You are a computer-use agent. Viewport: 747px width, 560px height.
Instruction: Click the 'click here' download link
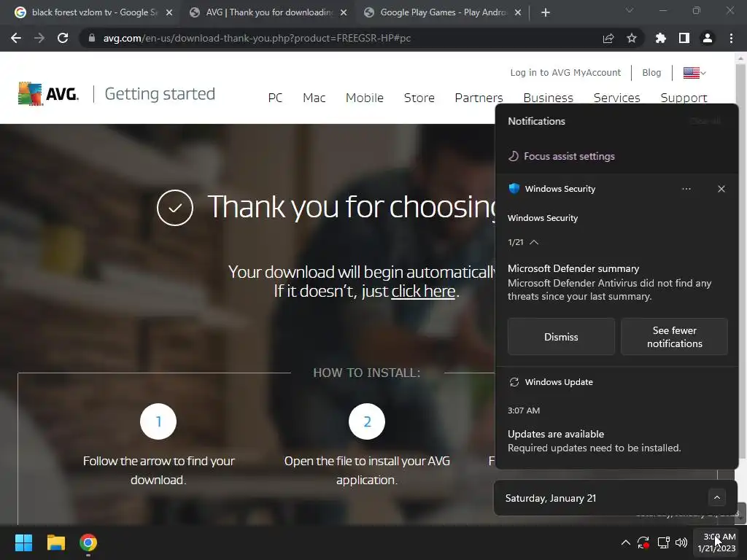tap(423, 291)
